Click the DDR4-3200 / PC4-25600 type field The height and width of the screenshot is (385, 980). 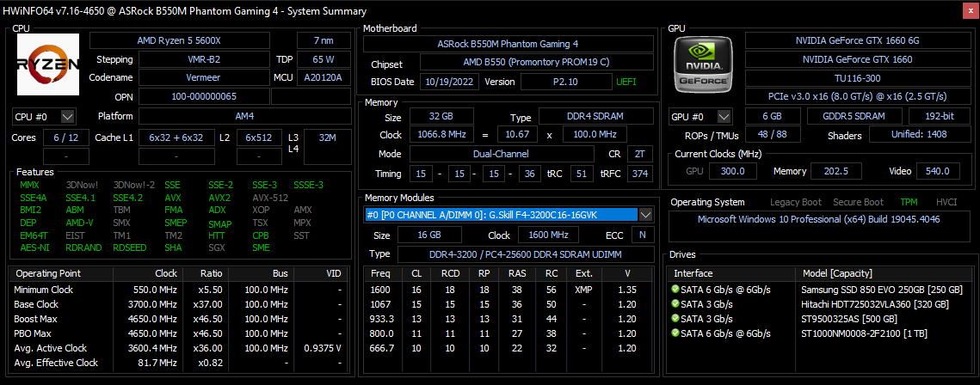tap(526, 254)
